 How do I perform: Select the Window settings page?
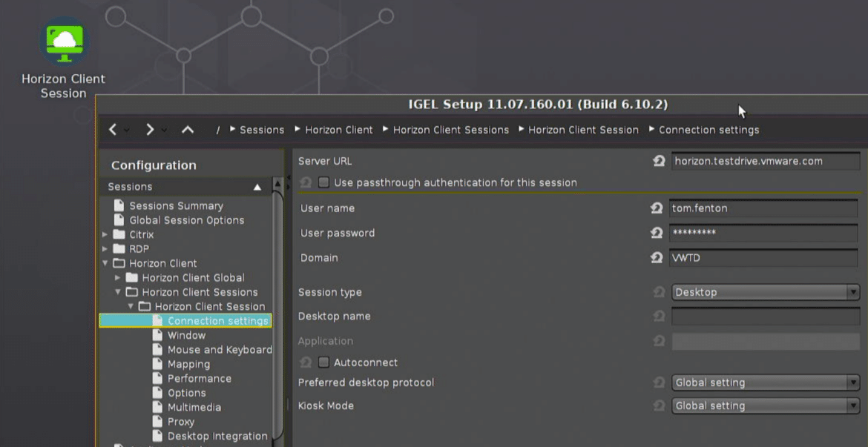(186, 335)
